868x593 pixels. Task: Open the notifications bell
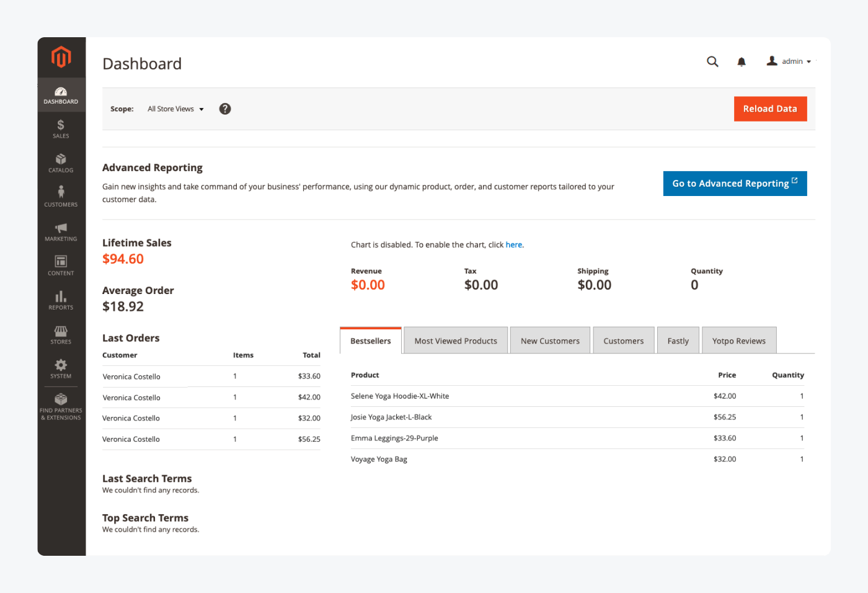[x=742, y=61]
